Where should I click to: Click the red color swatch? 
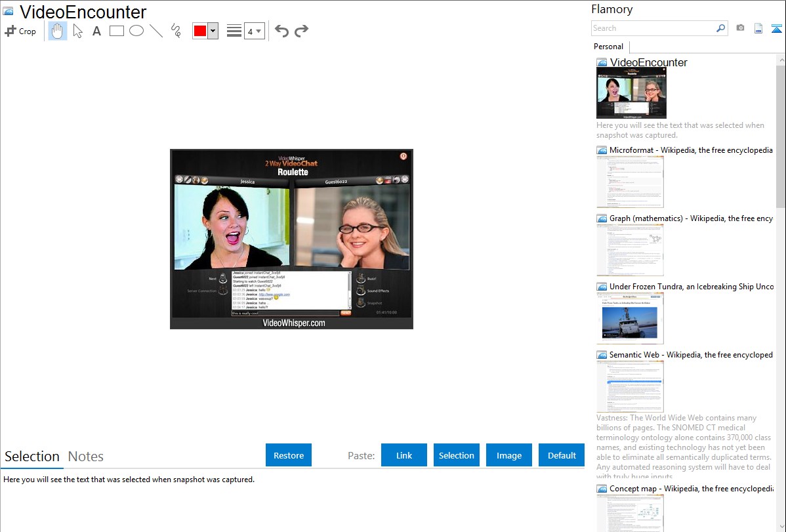tap(200, 31)
